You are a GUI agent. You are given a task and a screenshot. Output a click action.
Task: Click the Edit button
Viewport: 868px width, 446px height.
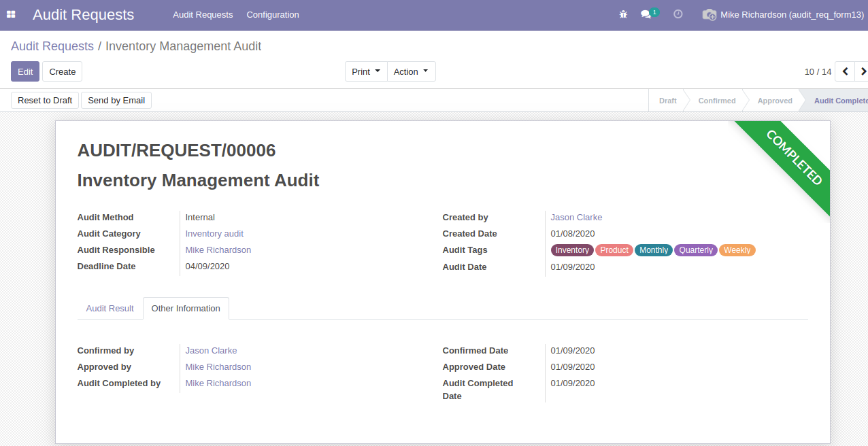click(x=25, y=71)
